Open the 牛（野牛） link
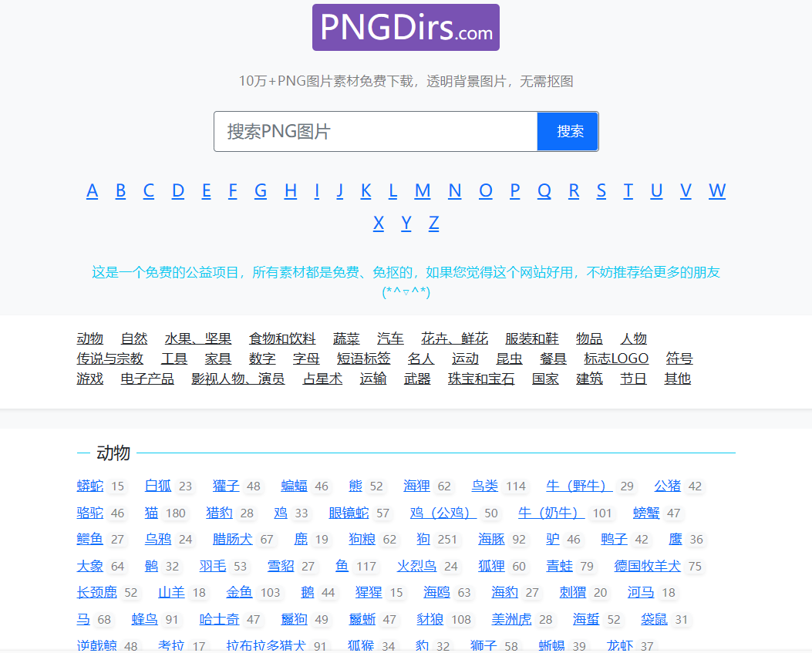This screenshot has height=653, width=812. click(x=579, y=486)
